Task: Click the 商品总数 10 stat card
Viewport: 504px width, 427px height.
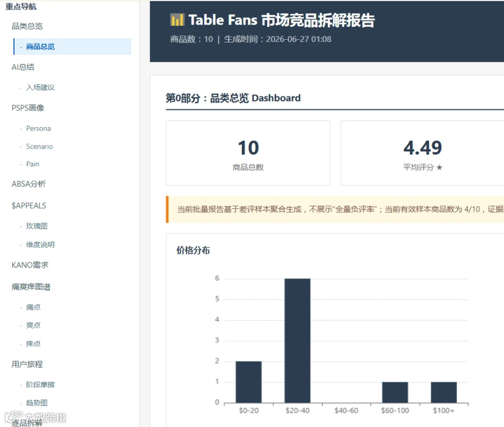Action: click(248, 153)
